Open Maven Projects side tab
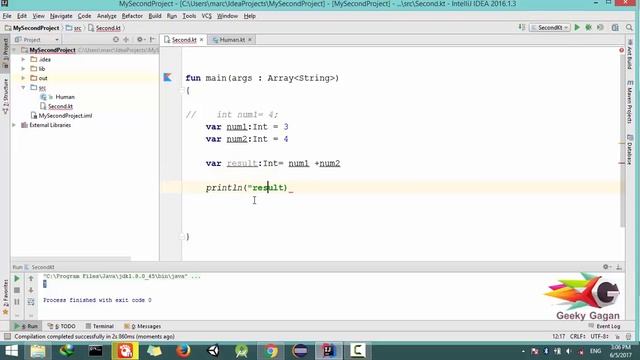Screen dimensions: 640x360 pos(630,102)
